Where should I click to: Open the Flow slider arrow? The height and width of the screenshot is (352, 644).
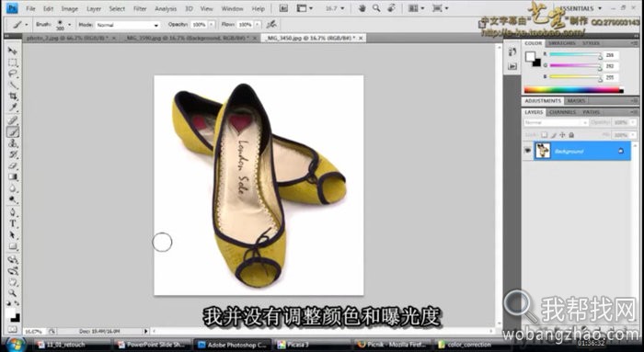[257, 25]
